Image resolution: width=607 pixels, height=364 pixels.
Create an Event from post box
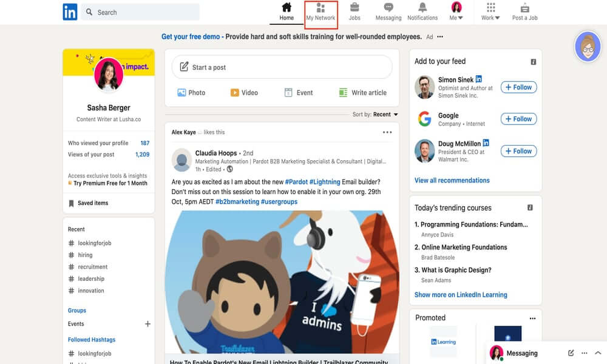click(x=299, y=93)
